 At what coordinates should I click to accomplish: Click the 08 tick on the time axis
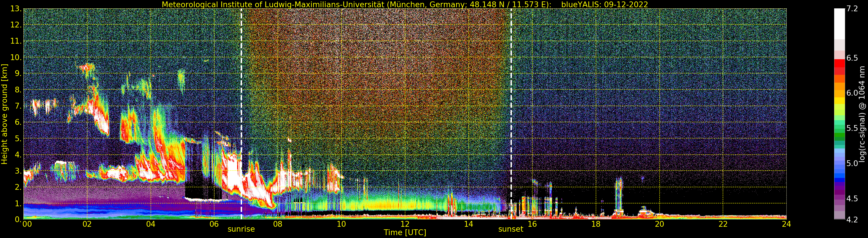[278, 224]
